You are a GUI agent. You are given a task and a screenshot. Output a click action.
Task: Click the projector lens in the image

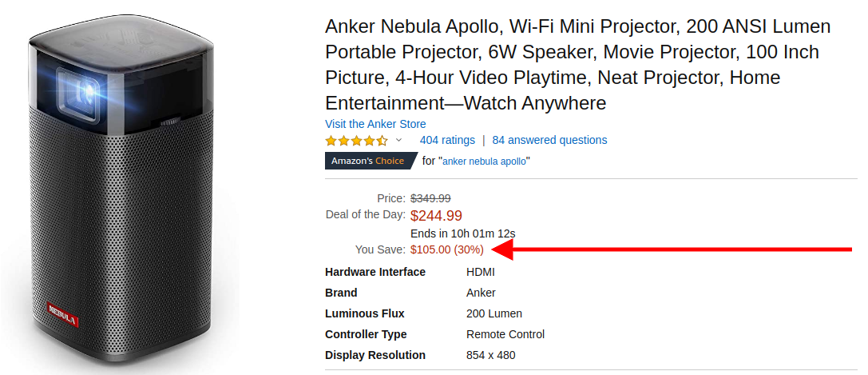point(81,93)
